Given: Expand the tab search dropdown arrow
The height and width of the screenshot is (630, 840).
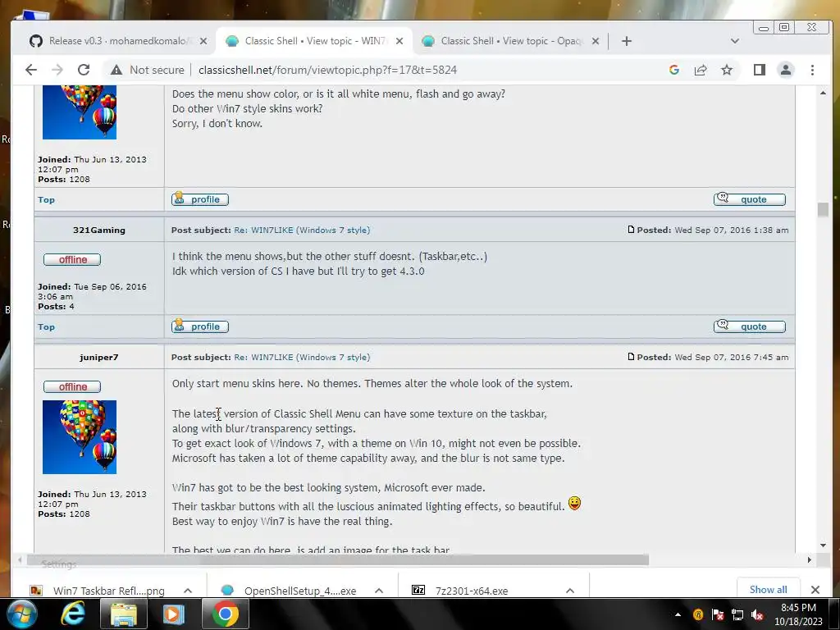Looking at the screenshot, I should (734, 41).
